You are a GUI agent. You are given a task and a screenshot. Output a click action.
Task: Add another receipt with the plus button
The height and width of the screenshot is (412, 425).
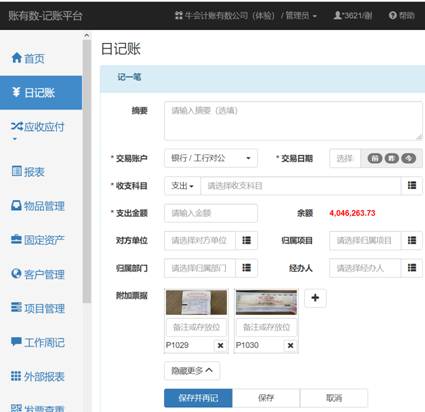315,298
